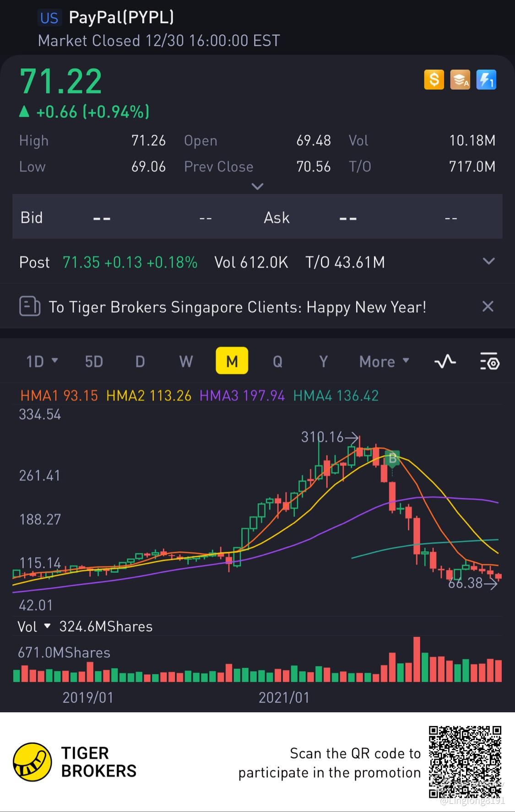The image size is (515, 812).
Task: Tap the blue lightning bolt badge icon
Action: tap(486, 80)
